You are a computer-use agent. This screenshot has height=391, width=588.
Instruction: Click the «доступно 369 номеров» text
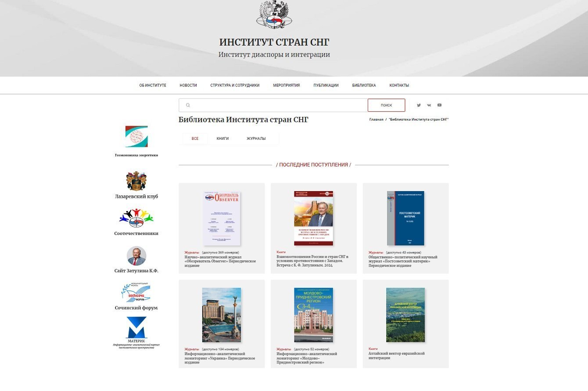coord(221,252)
